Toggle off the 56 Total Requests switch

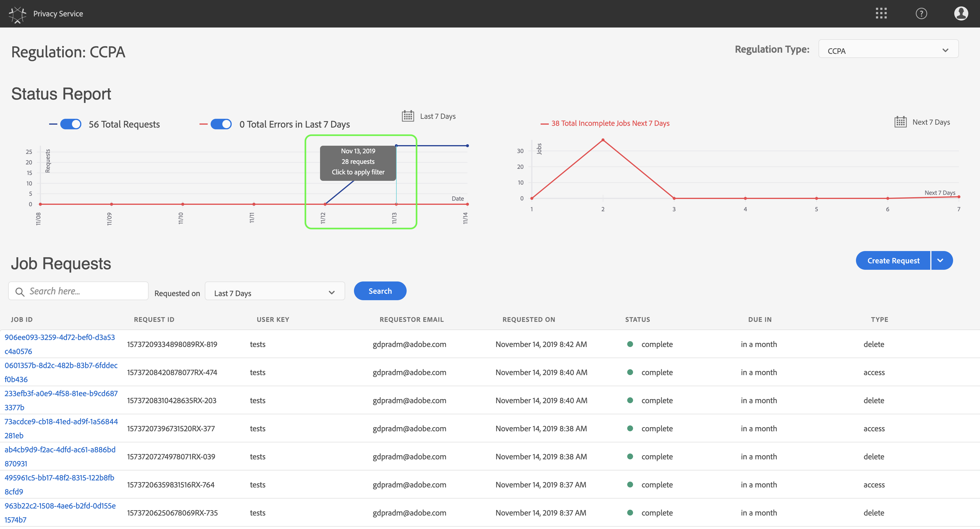click(71, 124)
